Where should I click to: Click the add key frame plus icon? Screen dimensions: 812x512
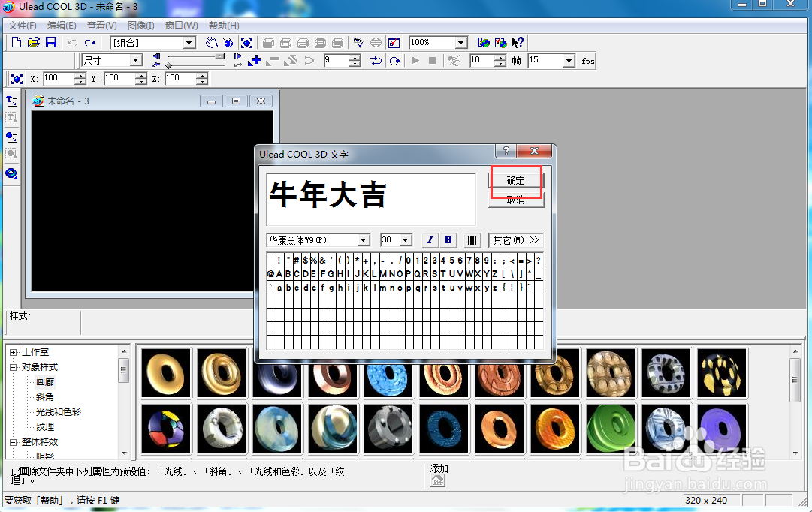(x=255, y=61)
